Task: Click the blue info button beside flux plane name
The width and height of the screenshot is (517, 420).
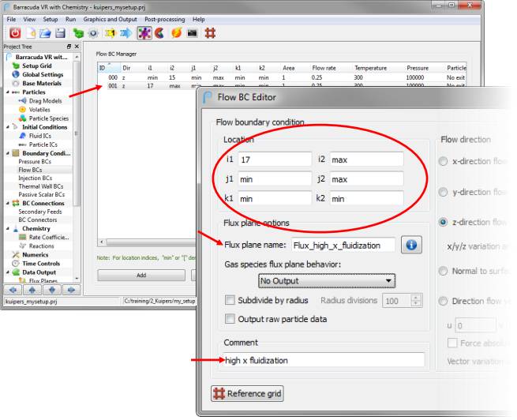Action: tap(410, 246)
